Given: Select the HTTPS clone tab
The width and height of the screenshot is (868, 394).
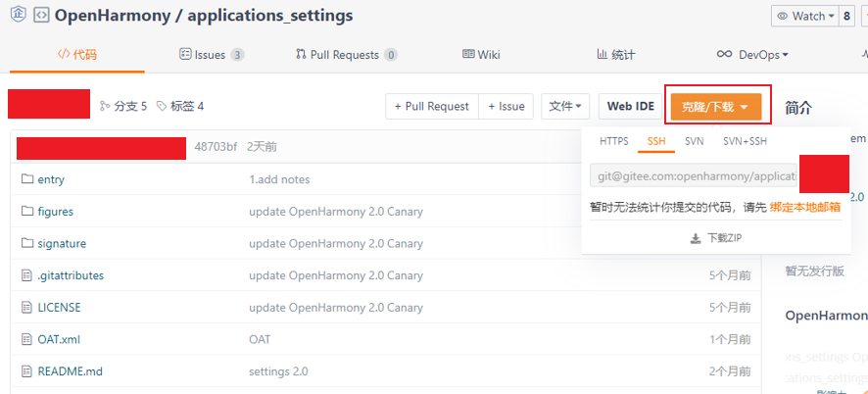Looking at the screenshot, I should click(x=614, y=141).
